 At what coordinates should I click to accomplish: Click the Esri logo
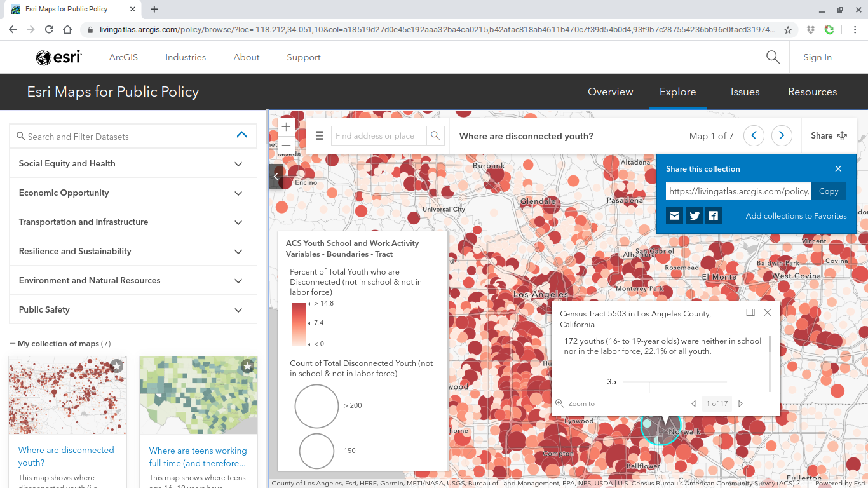(58, 57)
